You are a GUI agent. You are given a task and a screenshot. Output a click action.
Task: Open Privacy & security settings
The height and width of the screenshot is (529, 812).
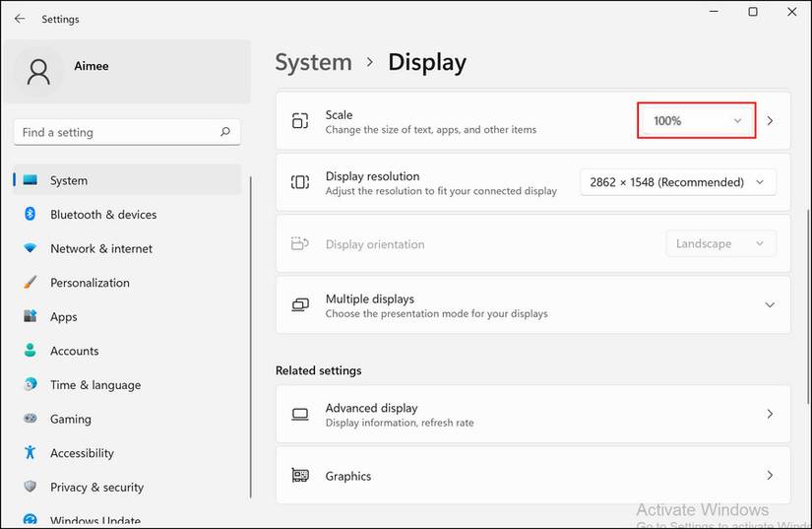pos(127,487)
